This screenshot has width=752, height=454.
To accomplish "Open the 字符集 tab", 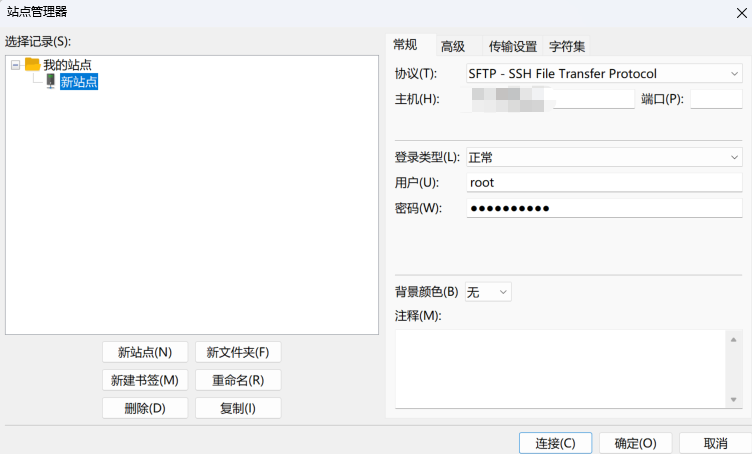I will pyautogui.click(x=567, y=46).
